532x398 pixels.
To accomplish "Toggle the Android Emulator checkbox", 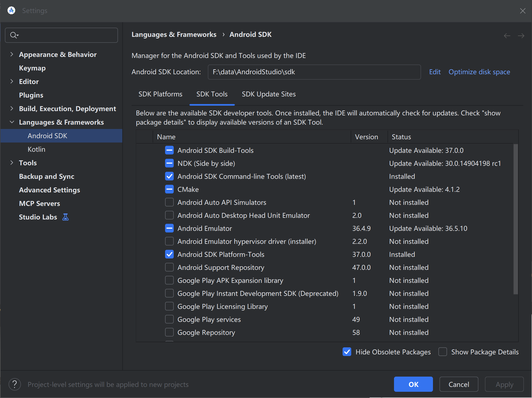I will coord(169,228).
